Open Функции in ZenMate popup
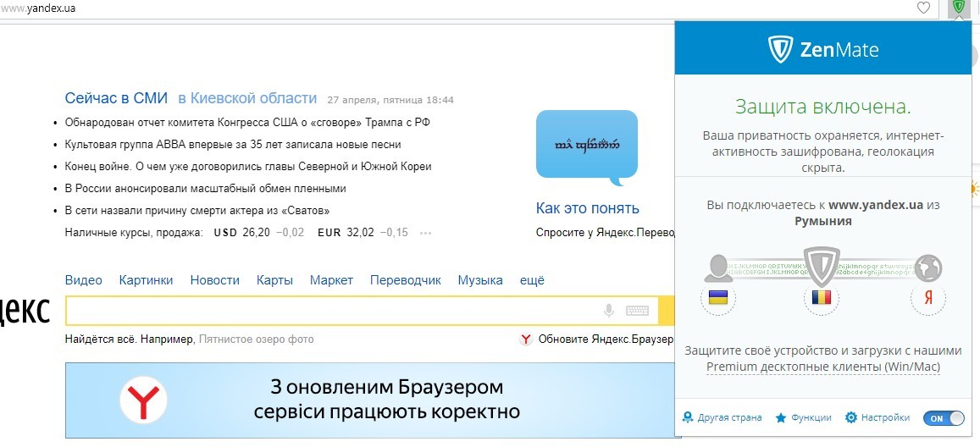 [x=803, y=417]
